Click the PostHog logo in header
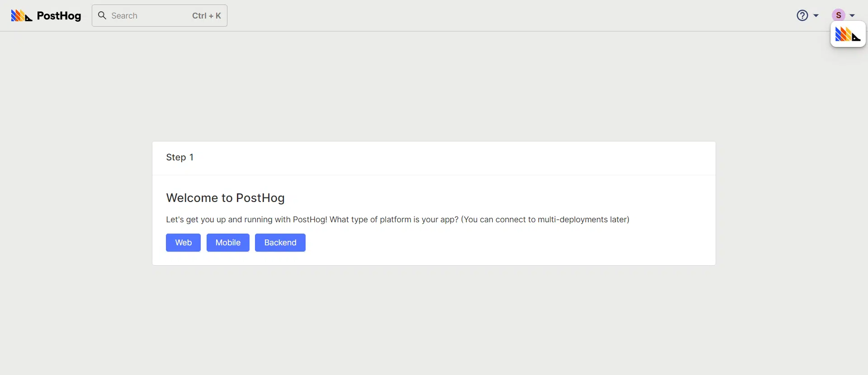Image resolution: width=868 pixels, height=375 pixels. click(x=46, y=16)
